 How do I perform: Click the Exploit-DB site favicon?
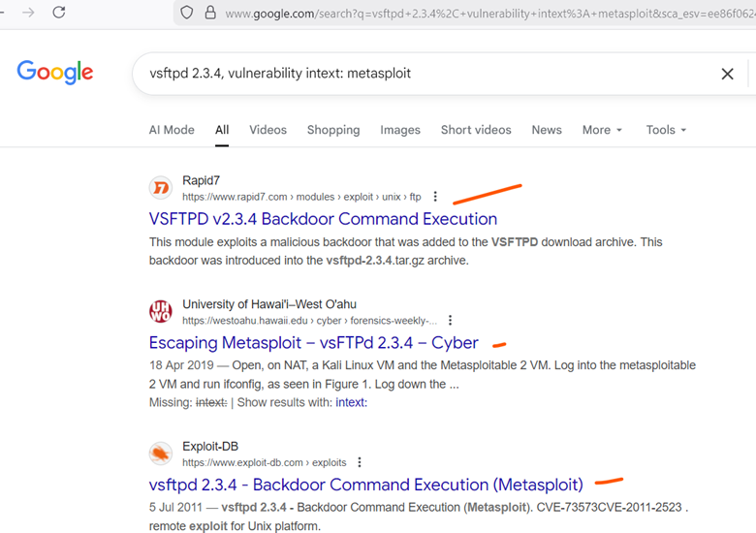161,454
